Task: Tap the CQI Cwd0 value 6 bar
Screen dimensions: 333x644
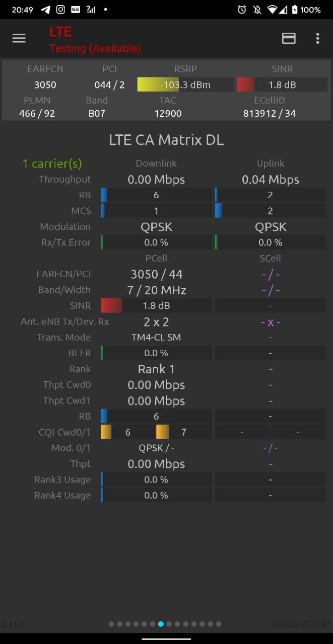Action: (x=128, y=432)
